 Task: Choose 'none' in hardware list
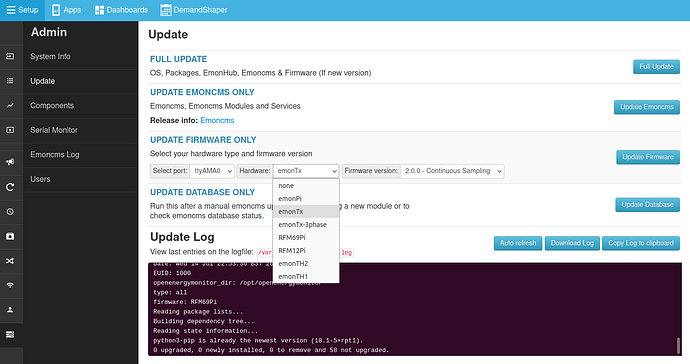click(x=306, y=186)
